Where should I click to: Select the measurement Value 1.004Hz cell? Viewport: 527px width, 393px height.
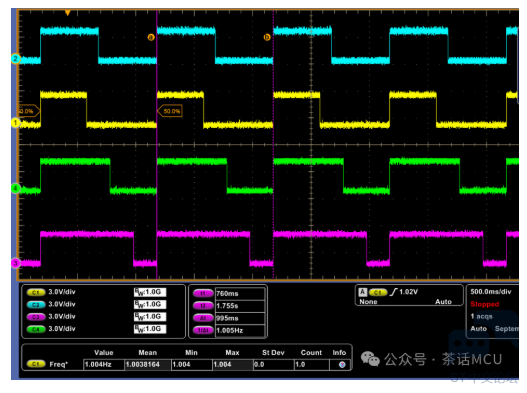click(x=104, y=364)
